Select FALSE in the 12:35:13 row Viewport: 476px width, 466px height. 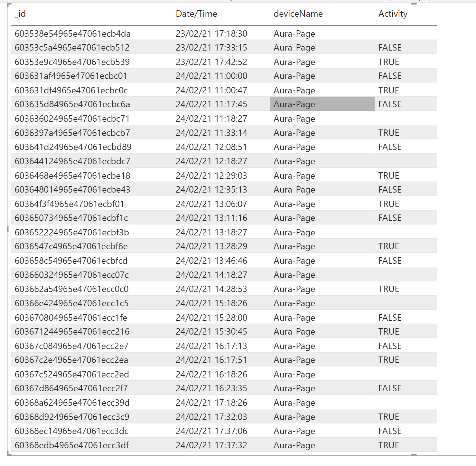(390, 190)
